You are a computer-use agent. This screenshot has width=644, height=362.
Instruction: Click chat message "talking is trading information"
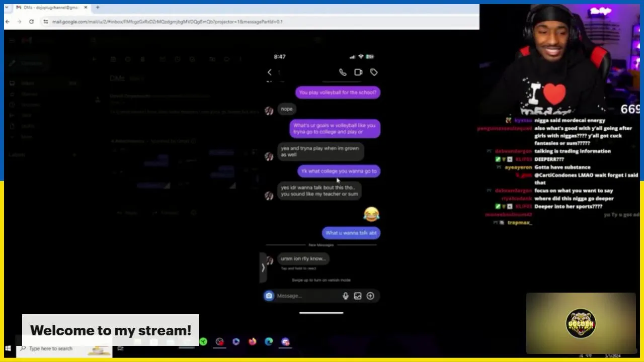click(x=573, y=151)
